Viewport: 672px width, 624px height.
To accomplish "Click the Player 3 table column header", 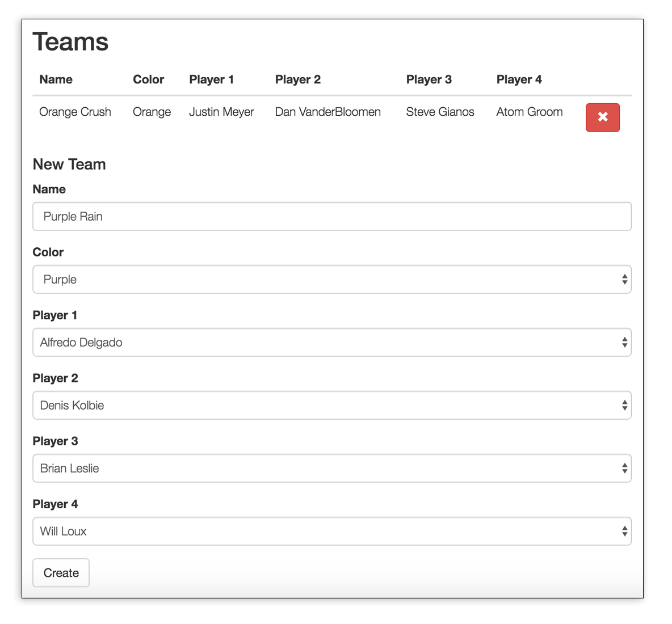I will pyautogui.click(x=429, y=80).
